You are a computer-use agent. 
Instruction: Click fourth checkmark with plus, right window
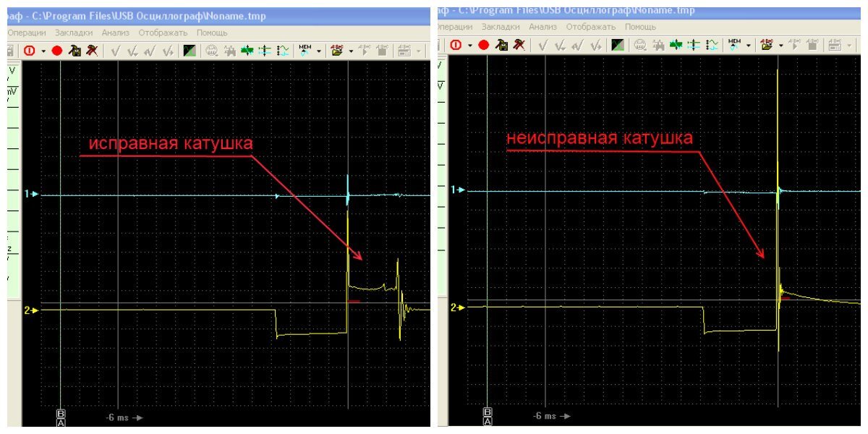pyautogui.click(x=595, y=46)
